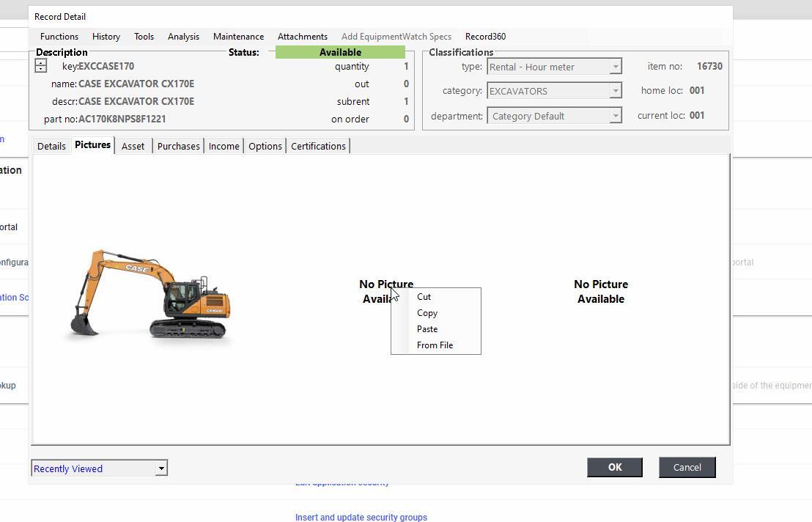Select the Pictures tab
This screenshot has height=522, width=812.
click(x=92, y=145)
